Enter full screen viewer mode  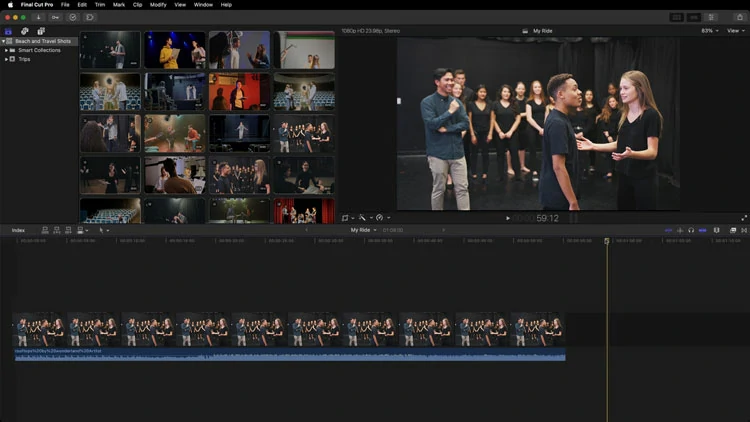pos(744,218)
